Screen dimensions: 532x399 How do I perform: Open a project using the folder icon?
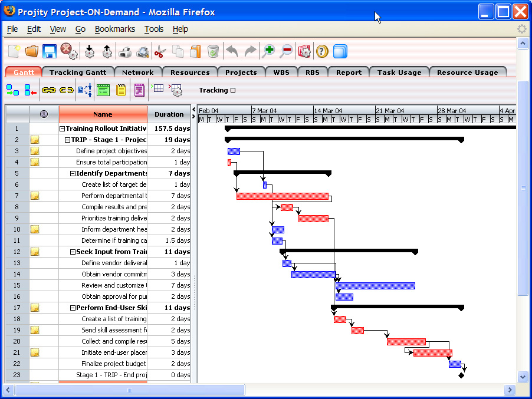(32, 51)
